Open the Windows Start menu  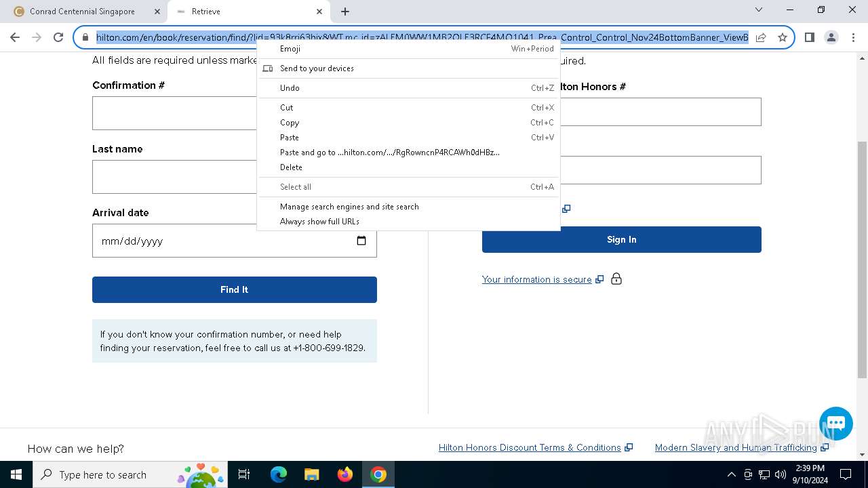[16, 474]
